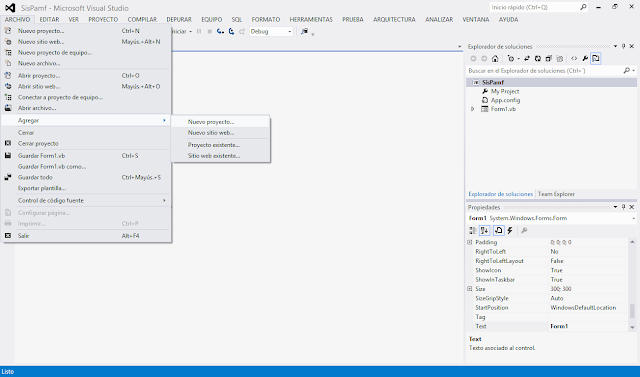
Task: Choose Exportar plantilla menu entry
Action: [x=86, y=188]
